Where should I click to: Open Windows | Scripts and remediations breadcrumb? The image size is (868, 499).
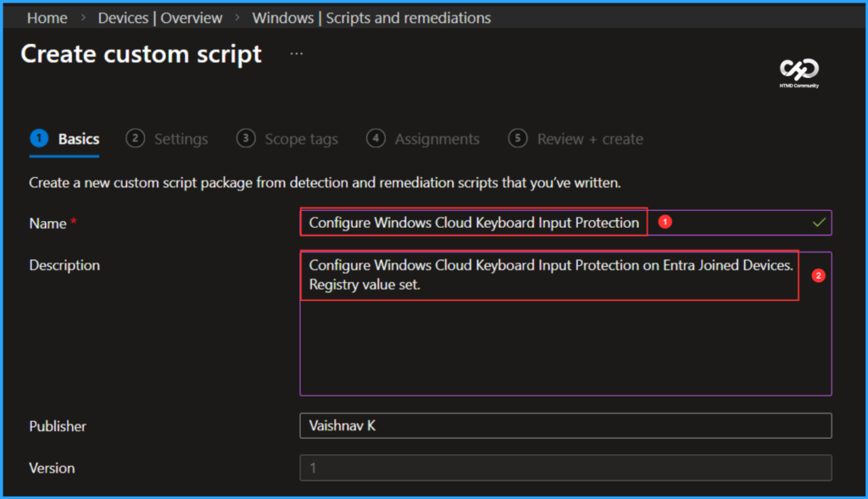tap(372, 17)
